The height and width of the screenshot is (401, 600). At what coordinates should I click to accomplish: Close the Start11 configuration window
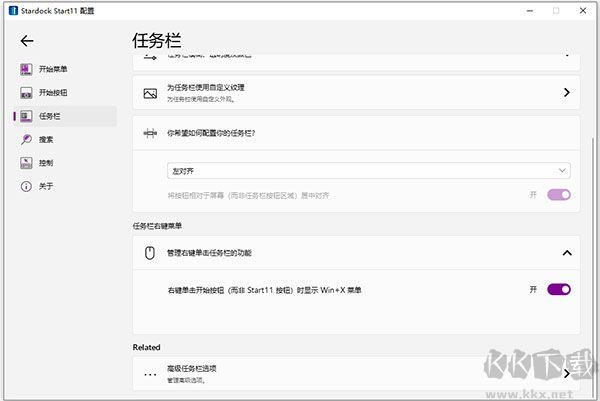[583, 11]
